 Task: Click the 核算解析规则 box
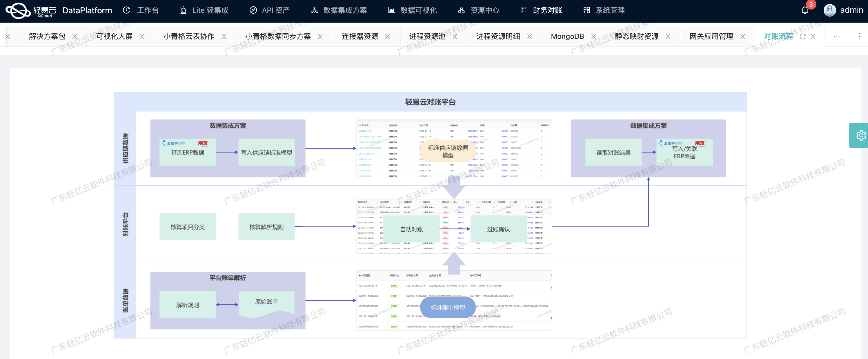click(x=266, y=226)
